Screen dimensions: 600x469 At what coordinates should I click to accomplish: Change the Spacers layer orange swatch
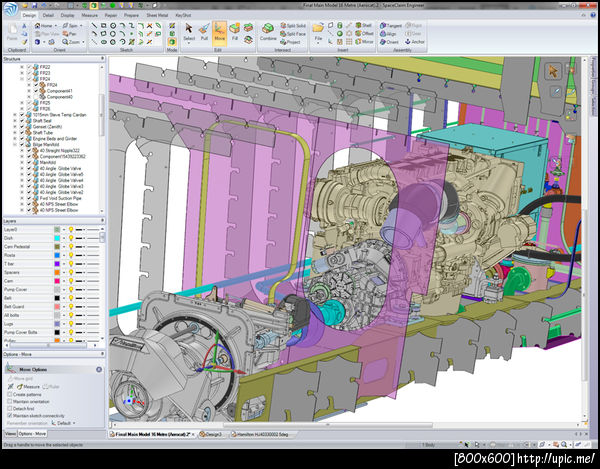[x=57, y=272]
